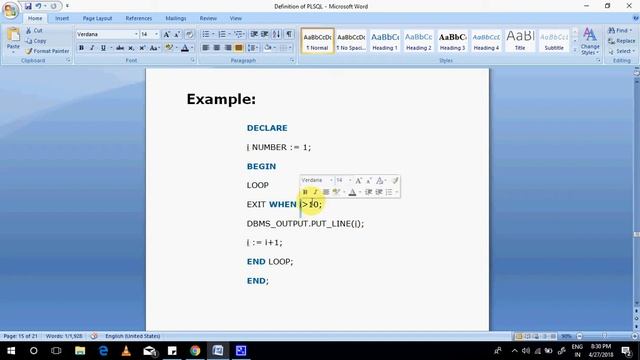Toggle Underline in the ribbon
The height and width of the screenshot is (360, 640).
(103, 48)
